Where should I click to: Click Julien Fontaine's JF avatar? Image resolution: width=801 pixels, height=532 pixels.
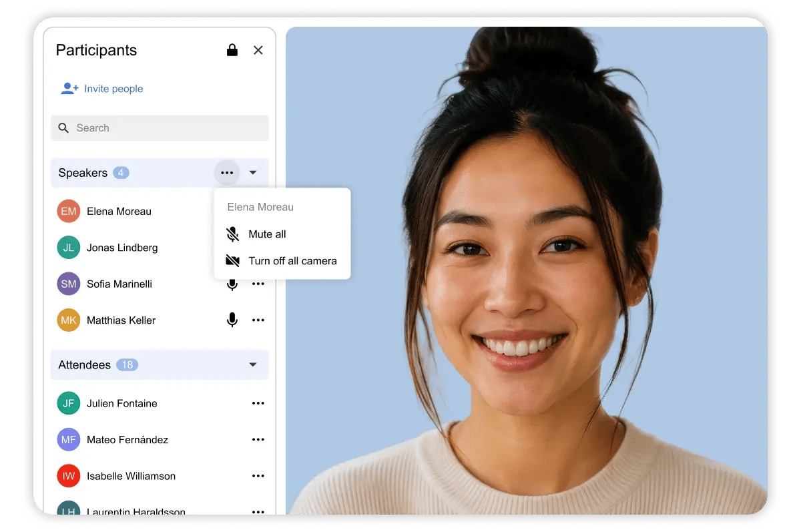point(69,403)
